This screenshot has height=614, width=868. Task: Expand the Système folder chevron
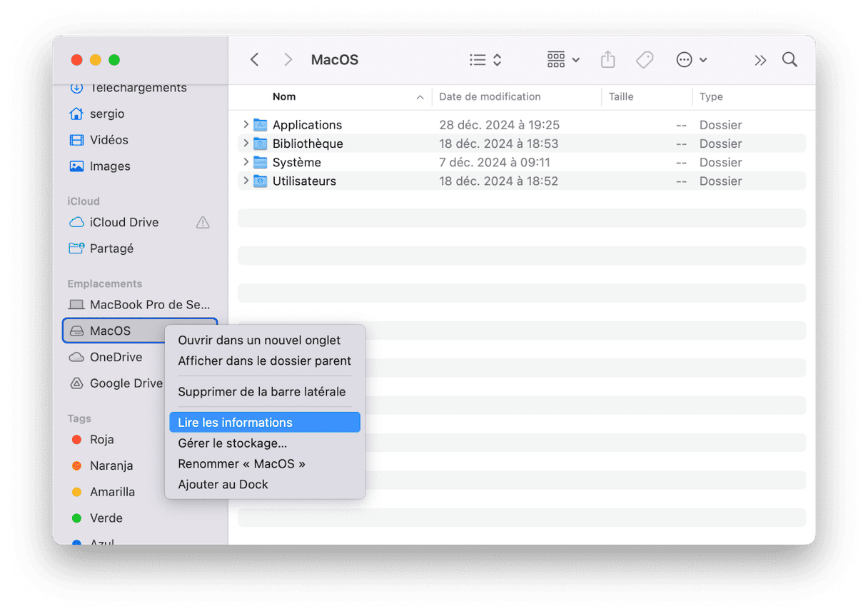[x=246, y=162]
